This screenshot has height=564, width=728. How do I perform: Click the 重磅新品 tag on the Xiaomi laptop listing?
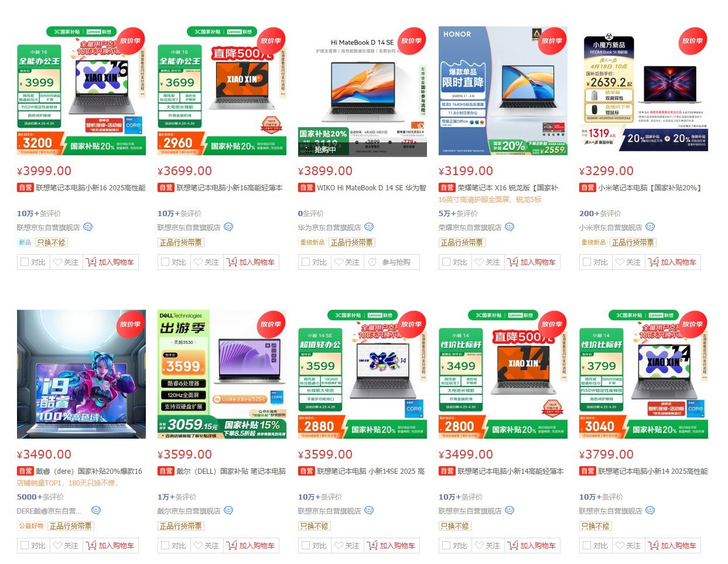click(x=593, y=242)
